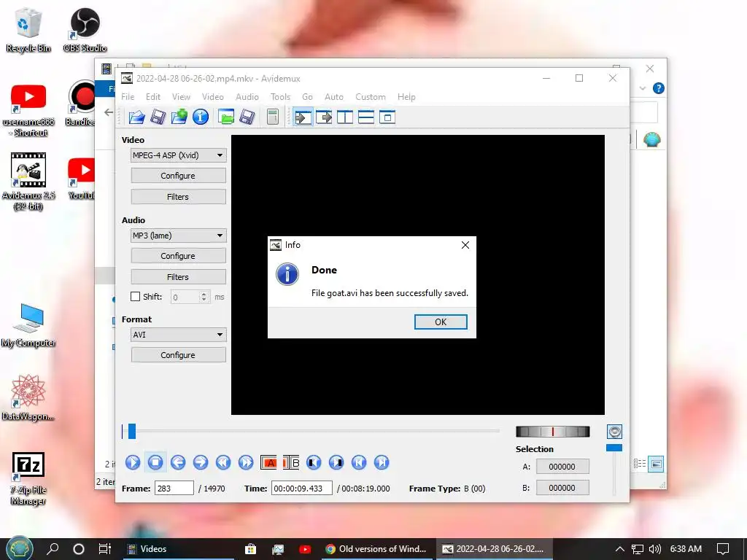This screenshot has width=747, height=560.
Task: Open the Go menu
Action: 307,97
